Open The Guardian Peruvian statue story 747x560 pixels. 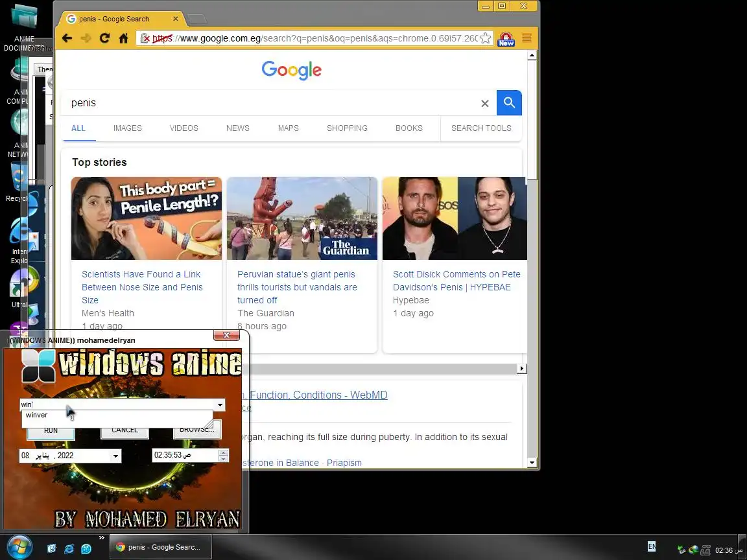pos(297,287)
